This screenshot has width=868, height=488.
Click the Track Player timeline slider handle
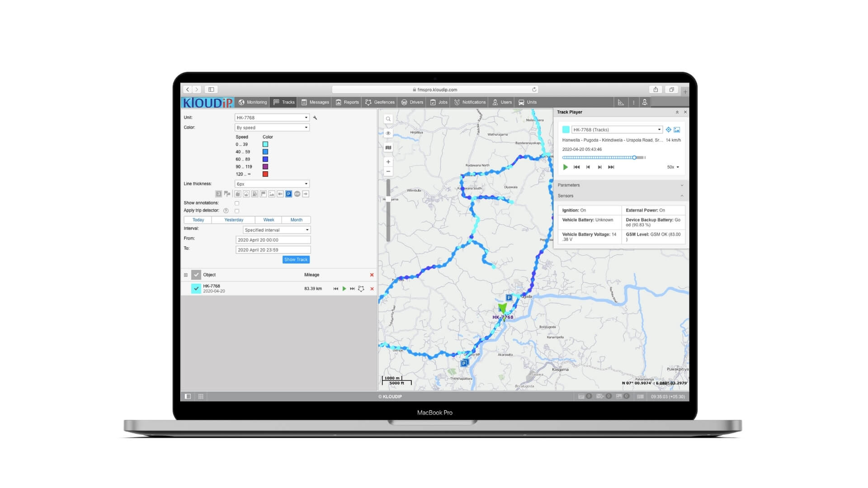[634, 158]
